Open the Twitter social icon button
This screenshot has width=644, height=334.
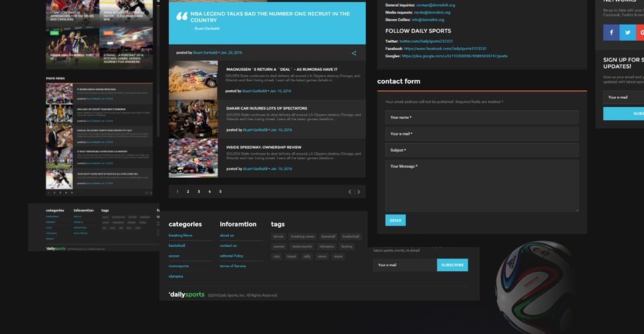pos(627,33)
